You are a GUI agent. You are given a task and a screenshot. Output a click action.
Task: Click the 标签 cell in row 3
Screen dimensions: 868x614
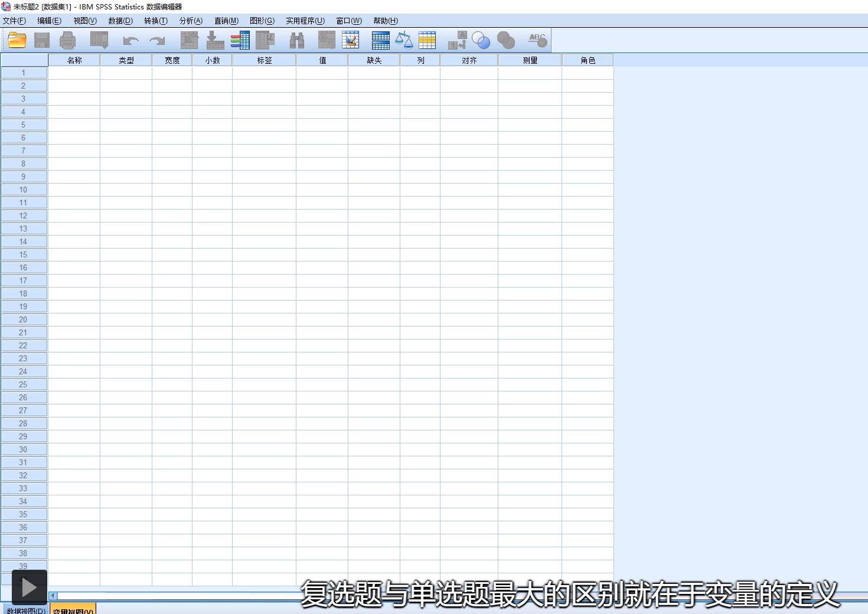pyautogui.click(x=265, y=99)
